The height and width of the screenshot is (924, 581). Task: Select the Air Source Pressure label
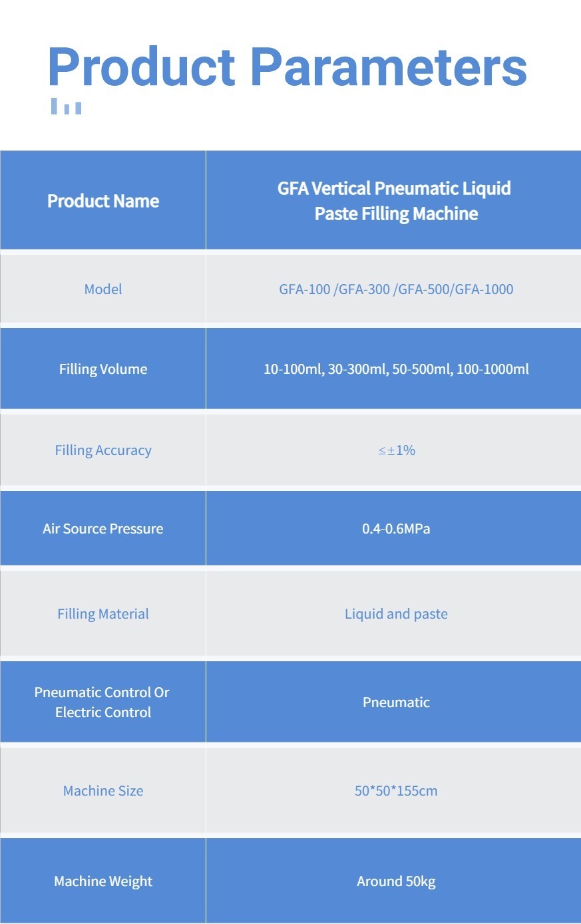point(103,529)
